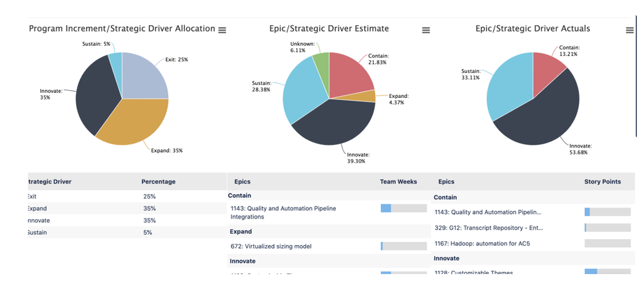Image resolution: width=644 pixels, height=283 pixels.
Task: Click the Epic/Strategic Driver Actuals chart title
Action: point(532,29)
